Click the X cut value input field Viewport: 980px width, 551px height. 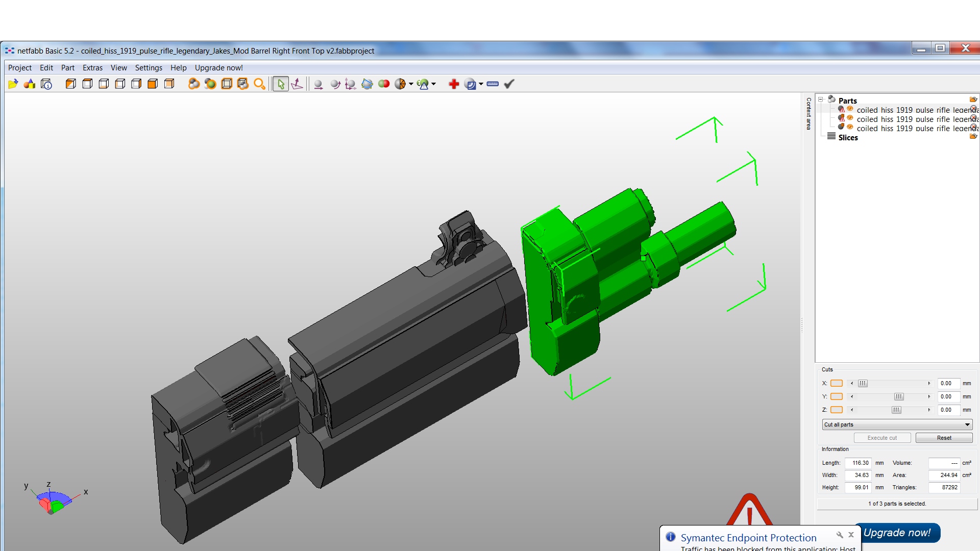[x=948, y=384]
